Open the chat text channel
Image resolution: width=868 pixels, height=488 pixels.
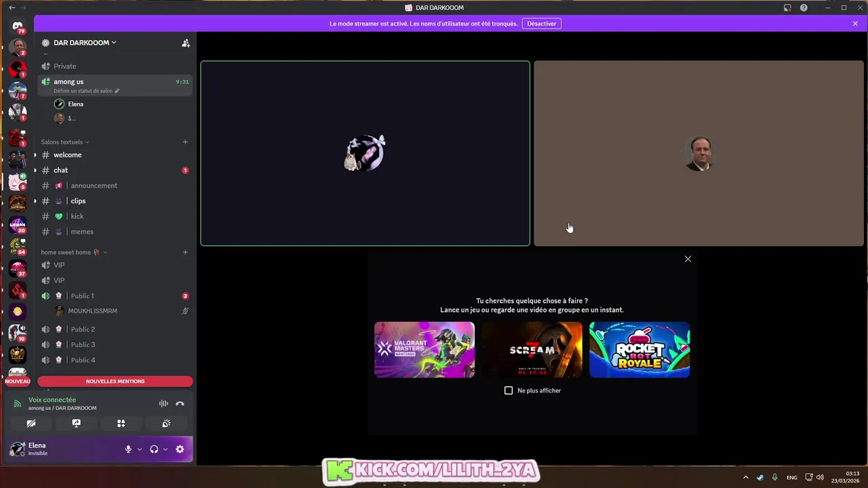pos(115,170)
